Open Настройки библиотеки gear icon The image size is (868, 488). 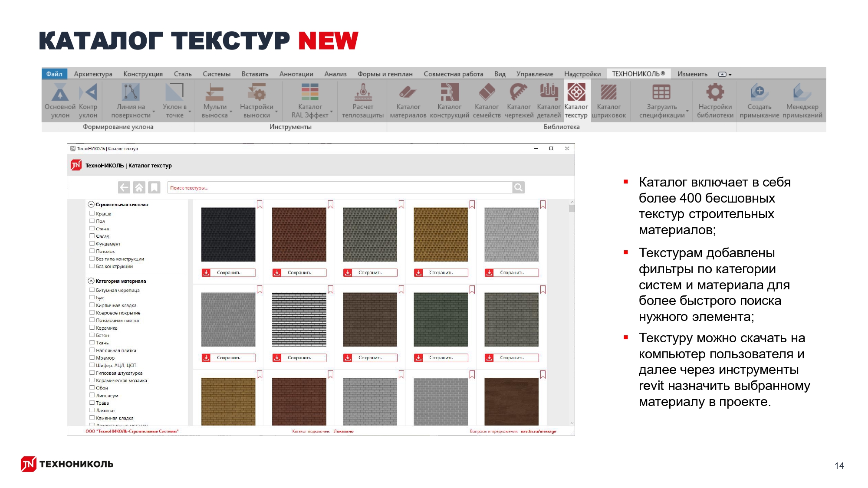[715, 92]
